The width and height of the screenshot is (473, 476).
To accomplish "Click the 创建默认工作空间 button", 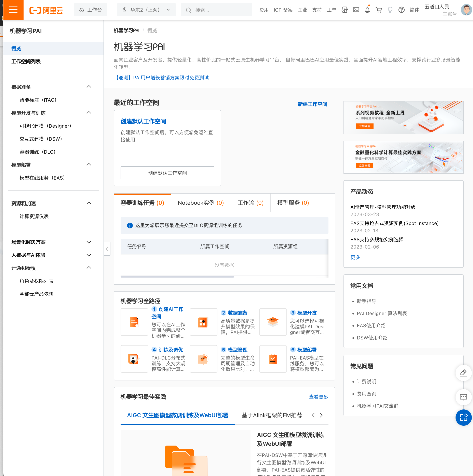I will [x=167, y=173].
